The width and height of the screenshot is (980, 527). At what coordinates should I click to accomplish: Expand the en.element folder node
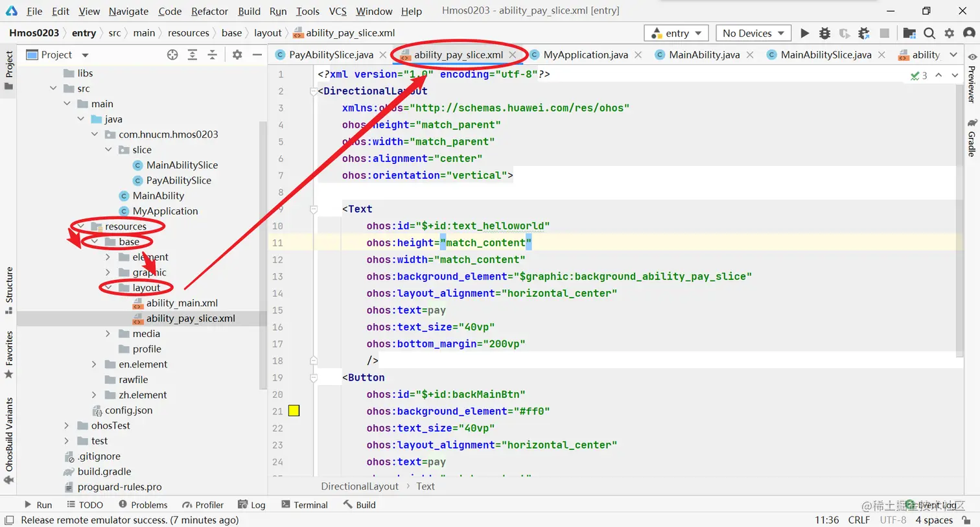[x=94, y=364]
